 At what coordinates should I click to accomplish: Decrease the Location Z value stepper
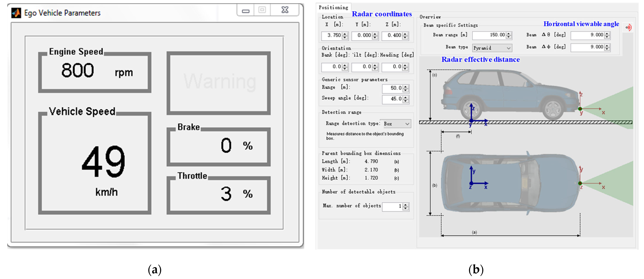(x=405, y=37)
